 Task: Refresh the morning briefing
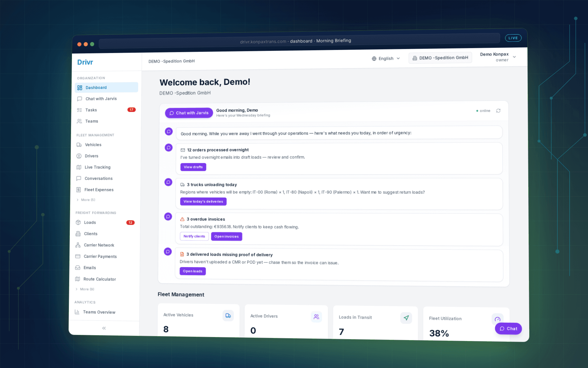coord(498,111)
